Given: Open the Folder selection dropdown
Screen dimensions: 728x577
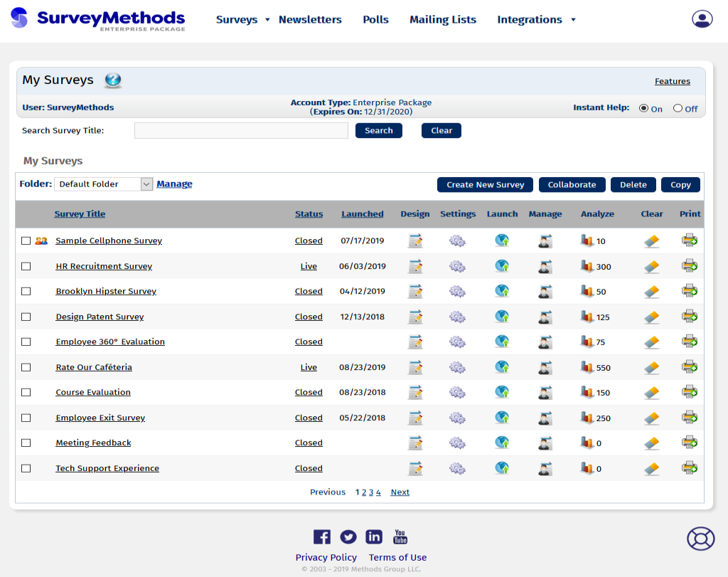Looking at the screenshot, I should [146, 184].
